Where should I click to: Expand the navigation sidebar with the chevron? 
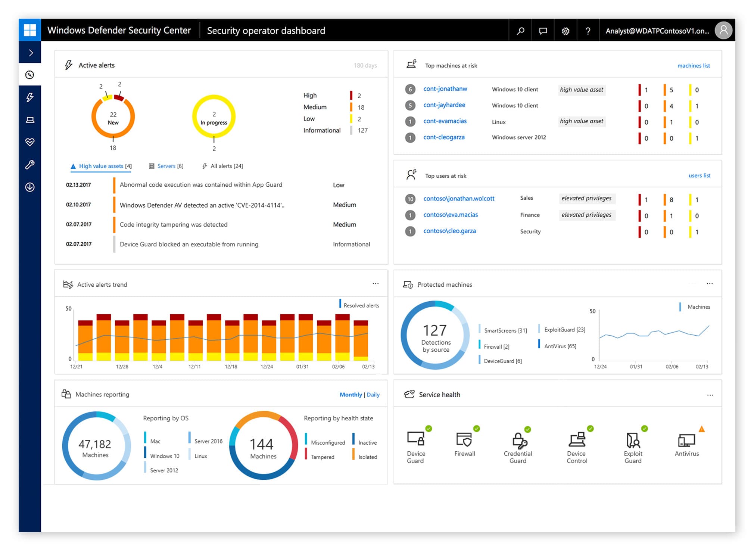pos(30,52)
